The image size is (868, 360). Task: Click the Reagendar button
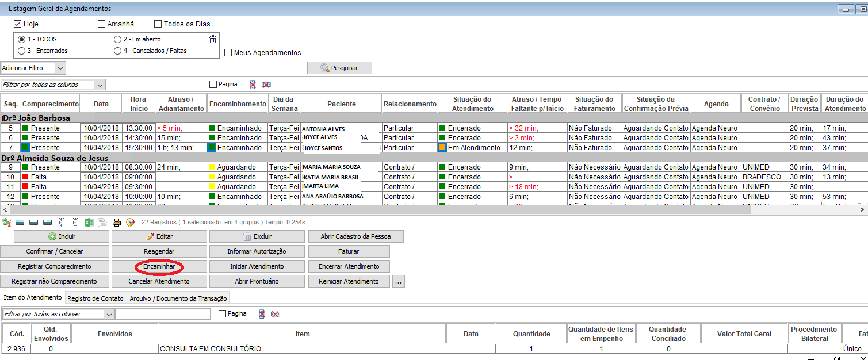tap(159, 251)
